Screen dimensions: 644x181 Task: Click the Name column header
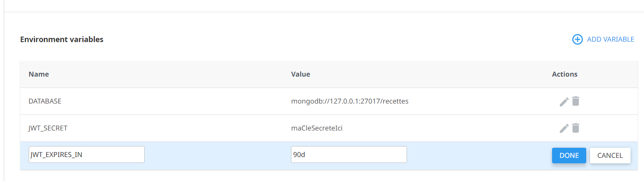[39, 74]
